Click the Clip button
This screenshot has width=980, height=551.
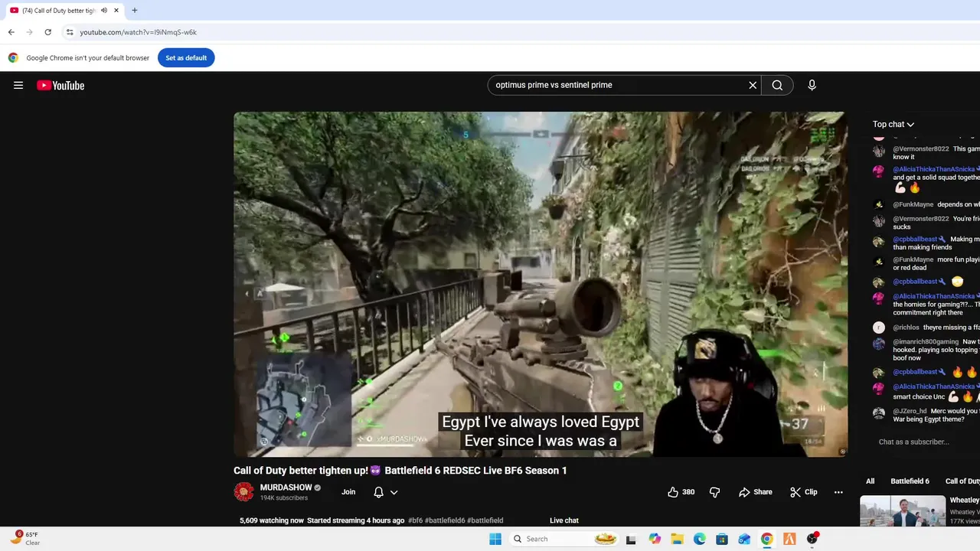click(x=804, y=492)
